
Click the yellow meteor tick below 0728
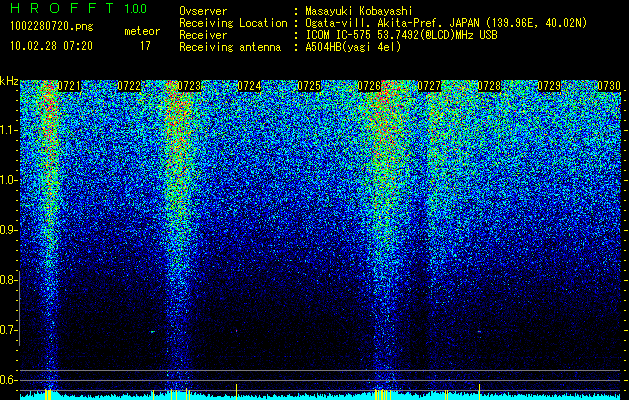[479, 391]
